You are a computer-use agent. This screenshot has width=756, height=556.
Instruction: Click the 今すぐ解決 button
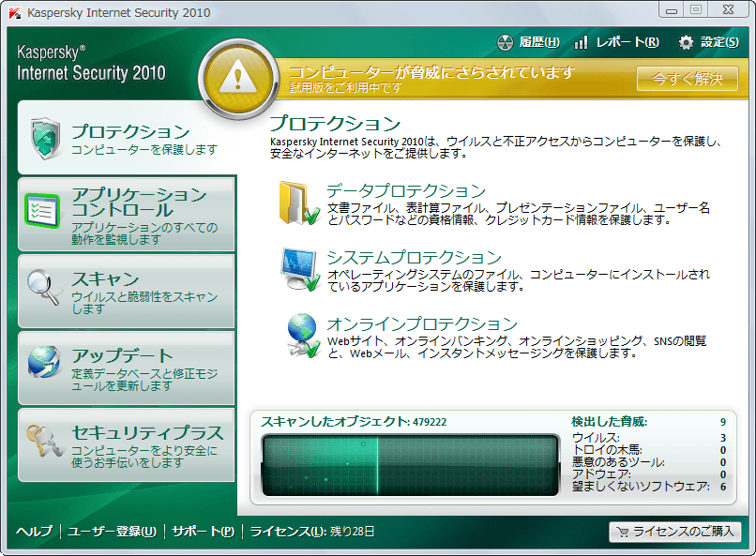(688, 79)
